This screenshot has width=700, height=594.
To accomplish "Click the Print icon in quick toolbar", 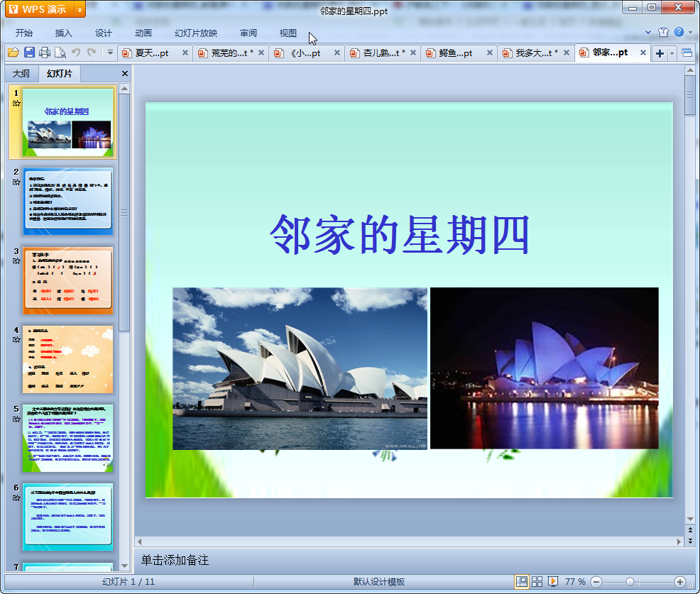I will 45,53.
